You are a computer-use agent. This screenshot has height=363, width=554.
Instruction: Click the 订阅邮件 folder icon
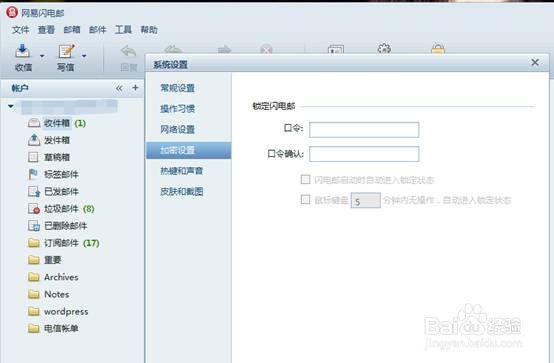tap(34, 243)
